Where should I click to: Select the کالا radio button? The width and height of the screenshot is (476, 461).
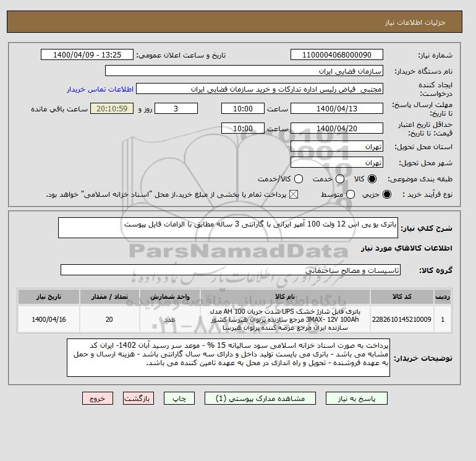point(372,179)
